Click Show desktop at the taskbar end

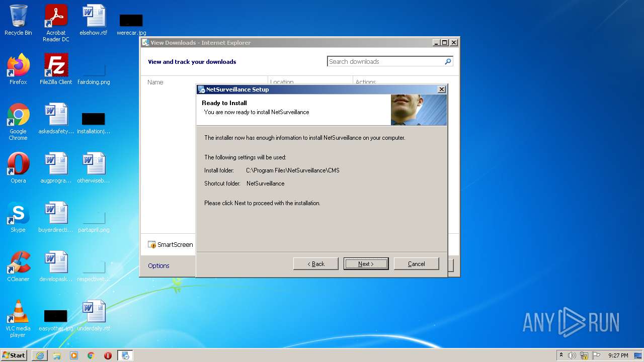pyautogui.click(x=638, y=355)
